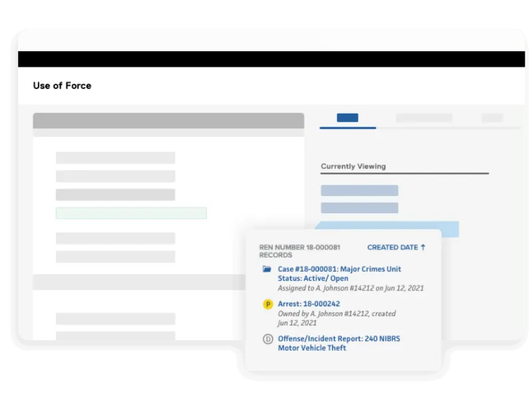Click the green-highlighted field in the form
The width and height of the screenshot is (532, 398).
[x=131, y=213]
